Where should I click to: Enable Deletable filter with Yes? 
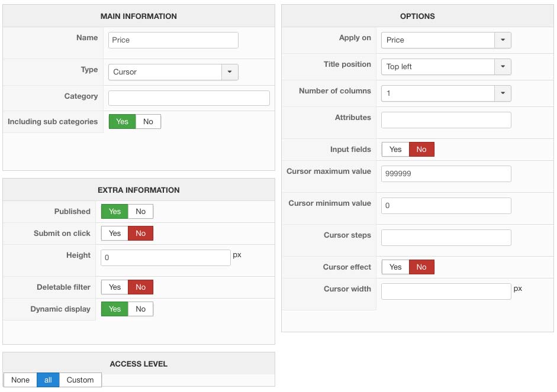(115, 287)
